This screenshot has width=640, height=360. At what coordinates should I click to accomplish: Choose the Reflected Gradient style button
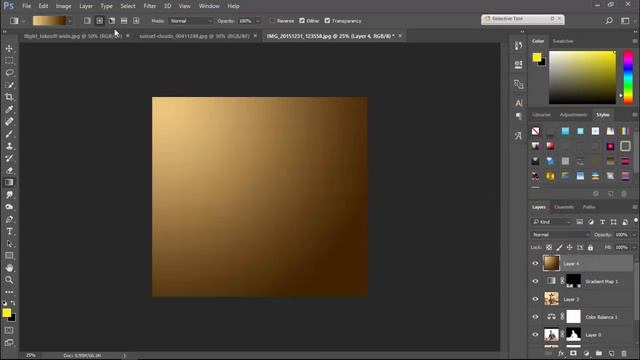pos(124,21)
